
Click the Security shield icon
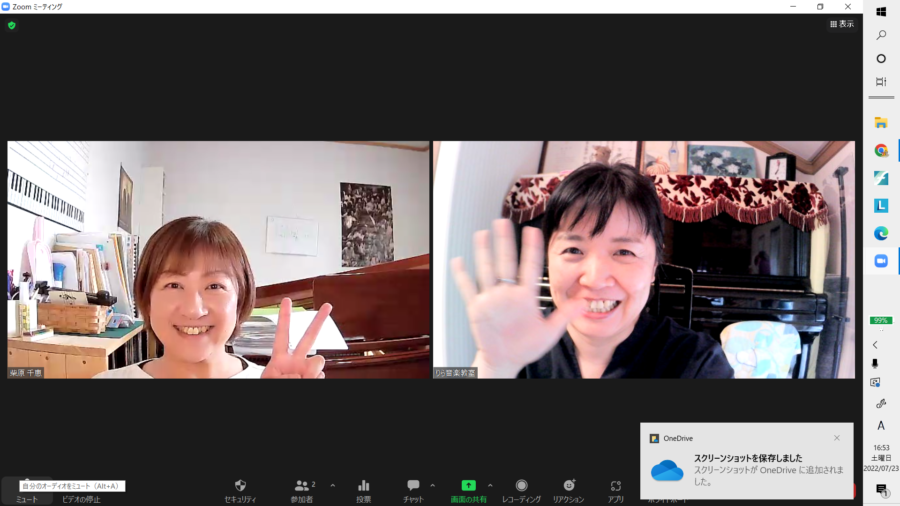point(240,485)
